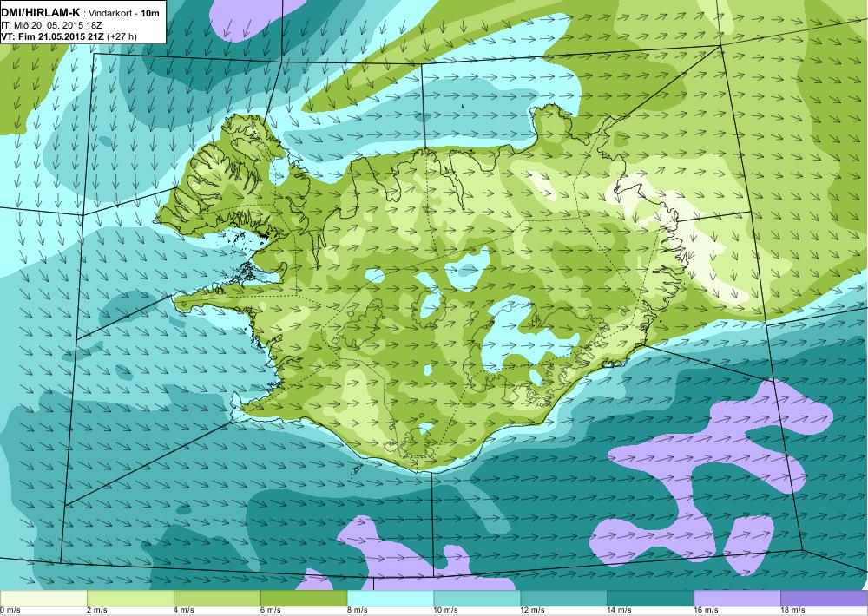This screenshot has width=868, height=616.
Task: Click the palest legend swatch starting at 0 m/s
Action: click(43, 599)
